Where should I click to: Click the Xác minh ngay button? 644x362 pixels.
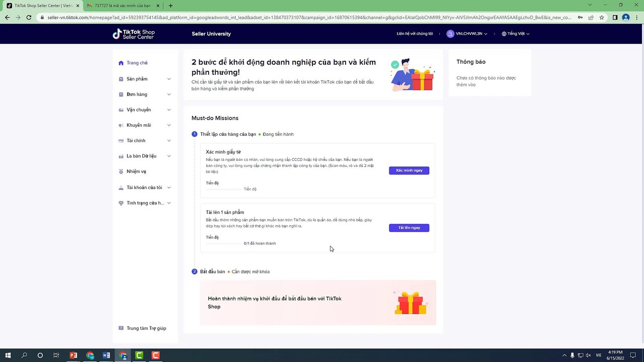[409, 170]
